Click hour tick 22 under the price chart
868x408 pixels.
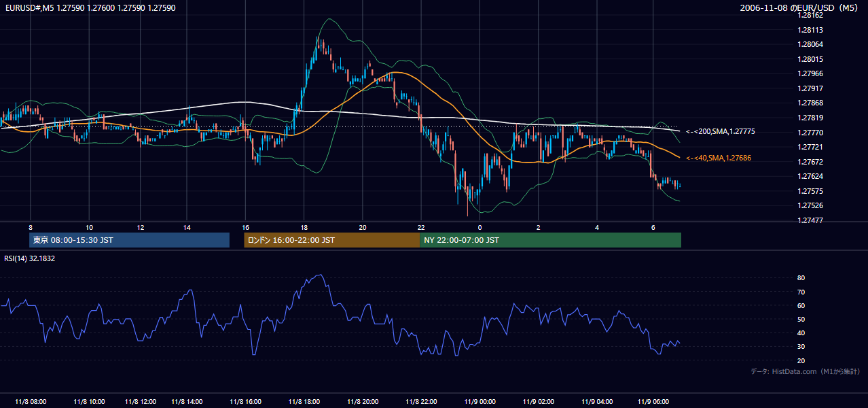[x=421, y=227]
